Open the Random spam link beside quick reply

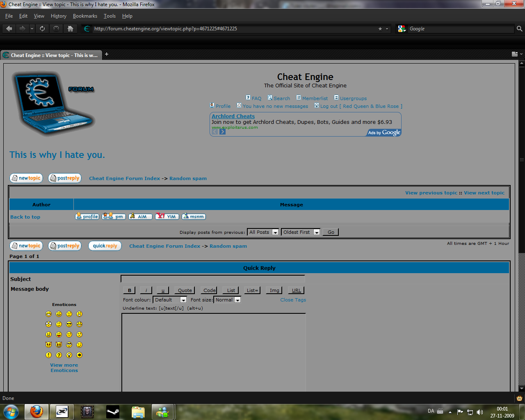pos(228,246)
